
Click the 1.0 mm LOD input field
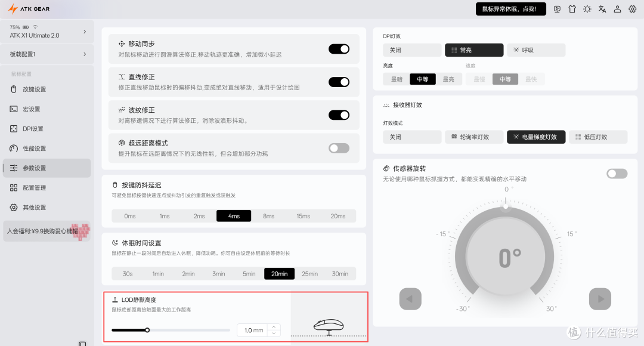pyautogui.click(x=253, y=330)
